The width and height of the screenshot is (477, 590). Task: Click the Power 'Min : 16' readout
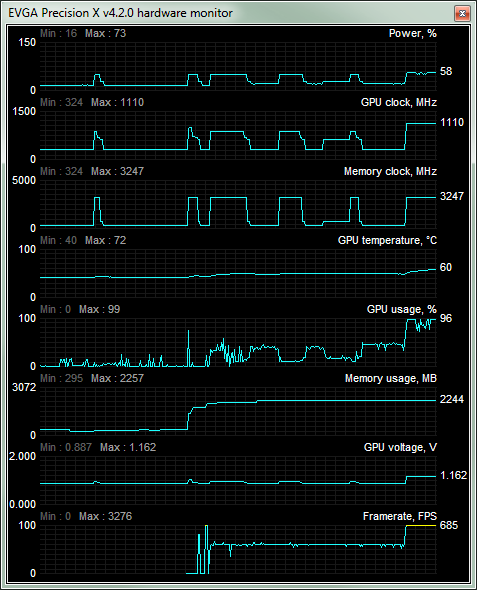coord(59,33)
